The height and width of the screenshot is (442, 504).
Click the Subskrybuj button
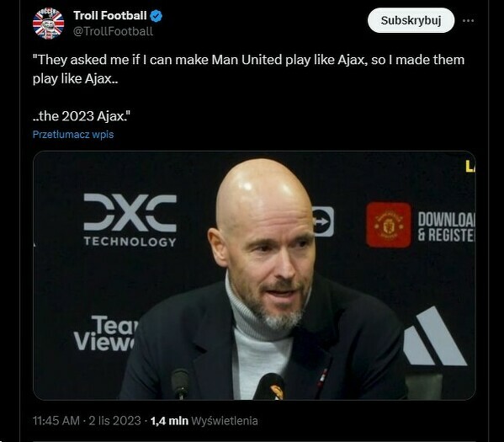(411, 20)
